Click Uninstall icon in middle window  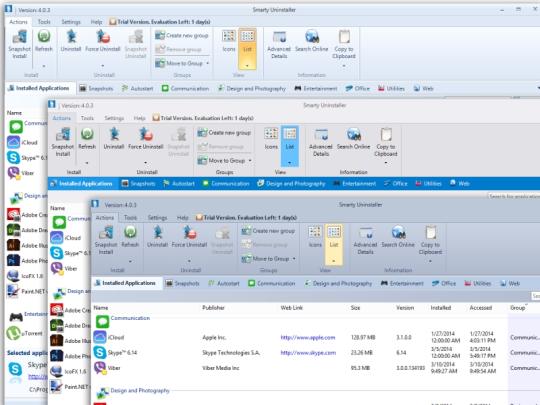click(x=114, y=138)
